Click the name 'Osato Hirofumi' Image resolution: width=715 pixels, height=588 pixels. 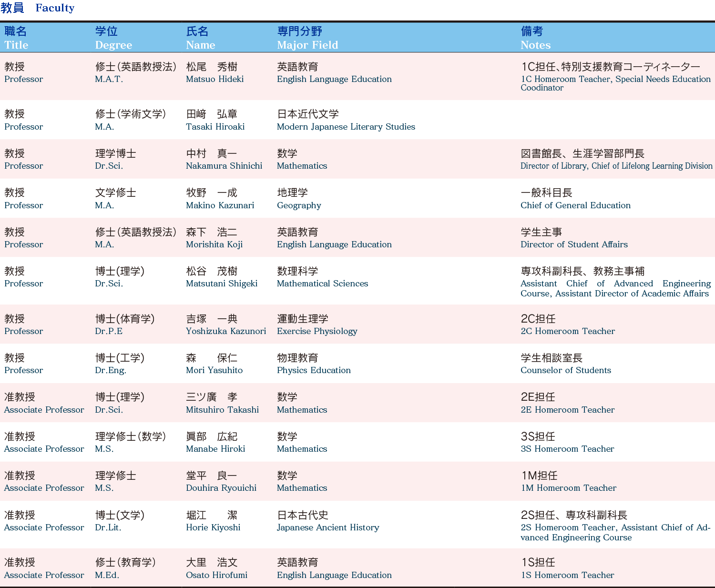coord(216,575)
